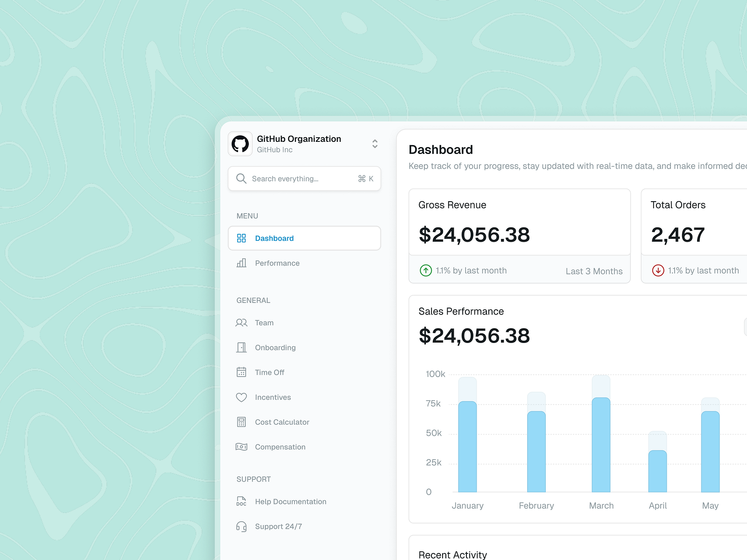Image resolution: width=747 pixels, height=560 pixels.
Task: Click the Compensation money icon
Action: pyautogui.click(x=241, y=447)
